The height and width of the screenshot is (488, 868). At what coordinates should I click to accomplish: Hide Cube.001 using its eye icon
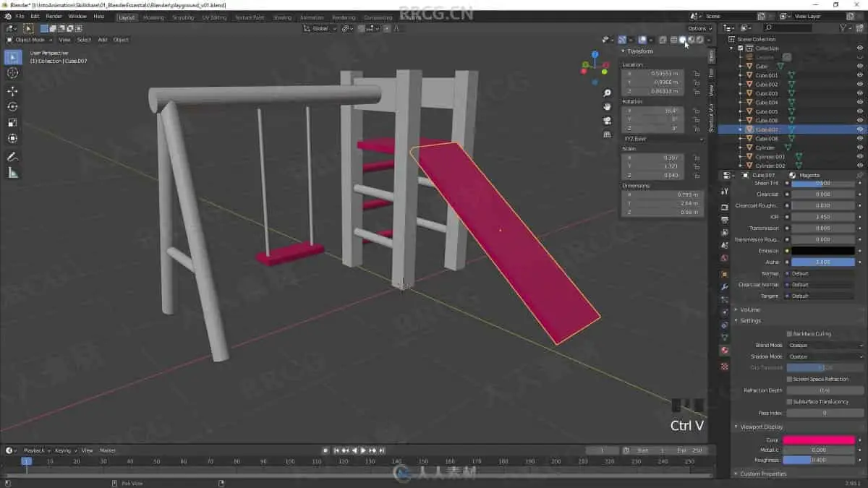[x=860, y=75]
